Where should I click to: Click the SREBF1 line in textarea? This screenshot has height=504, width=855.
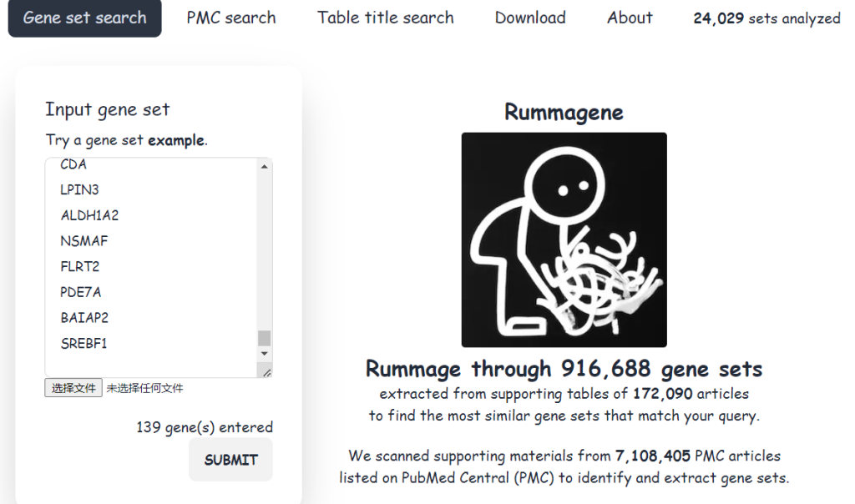tap(84, 343)
